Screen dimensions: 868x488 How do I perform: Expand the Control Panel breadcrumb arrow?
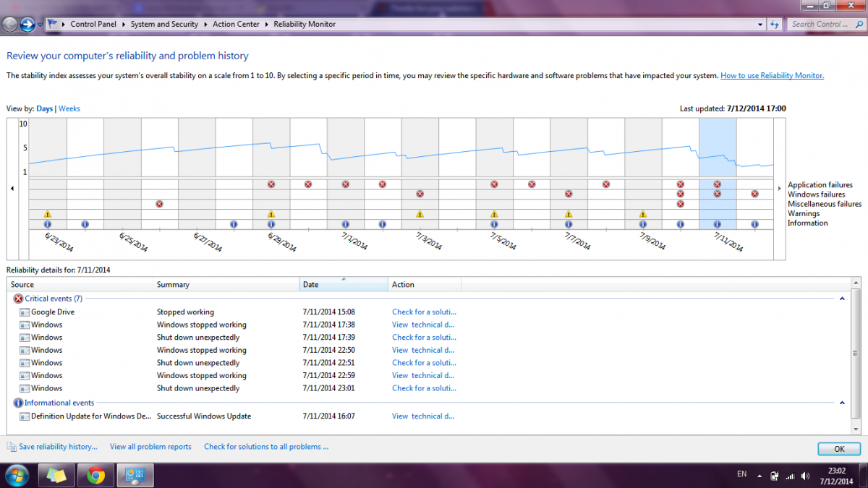click(125, 24)
